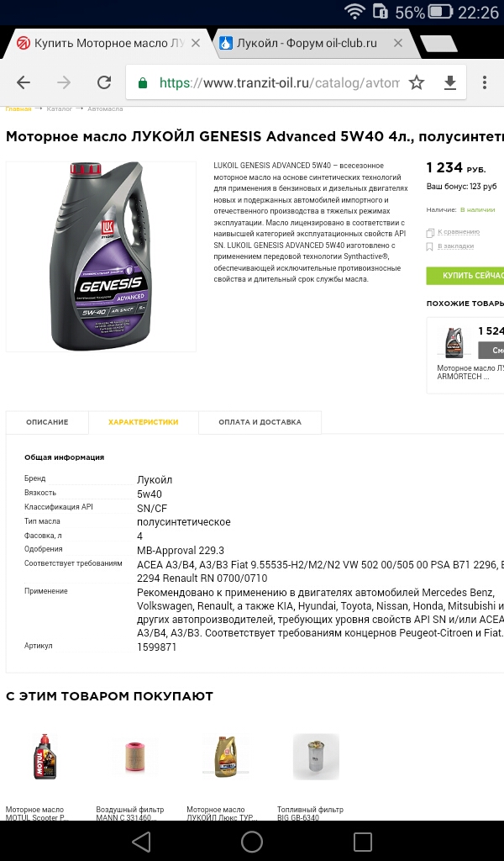Open recent apps with the square button
The image size is (504, 861).
[x=363, y=841]
